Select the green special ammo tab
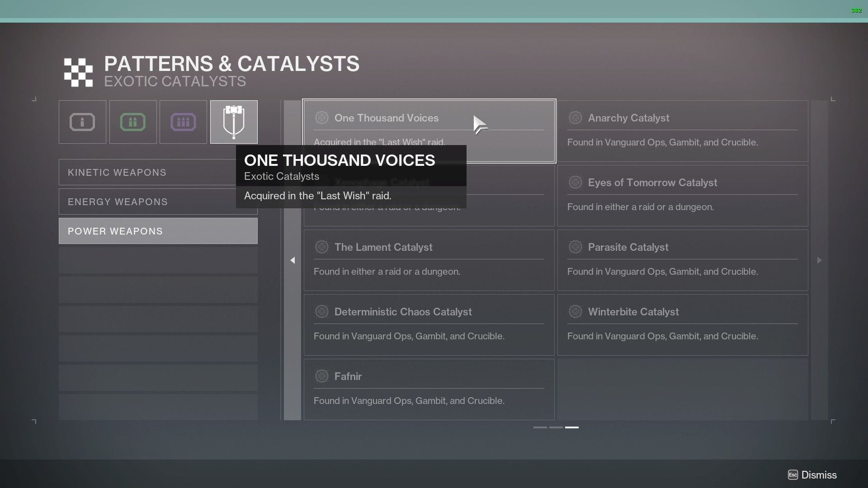 click(x=133, y=122)
